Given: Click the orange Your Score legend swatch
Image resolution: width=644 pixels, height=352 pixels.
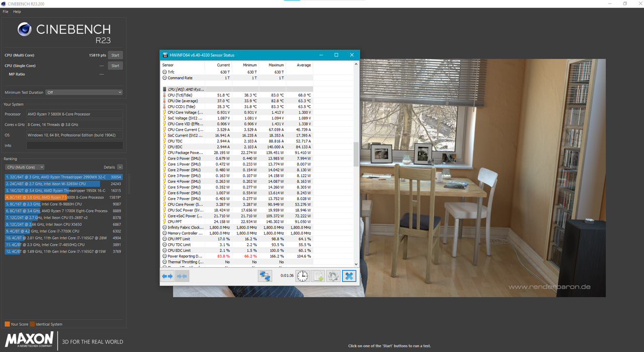Looking at the screenshot, I should [x=7, y=324].
